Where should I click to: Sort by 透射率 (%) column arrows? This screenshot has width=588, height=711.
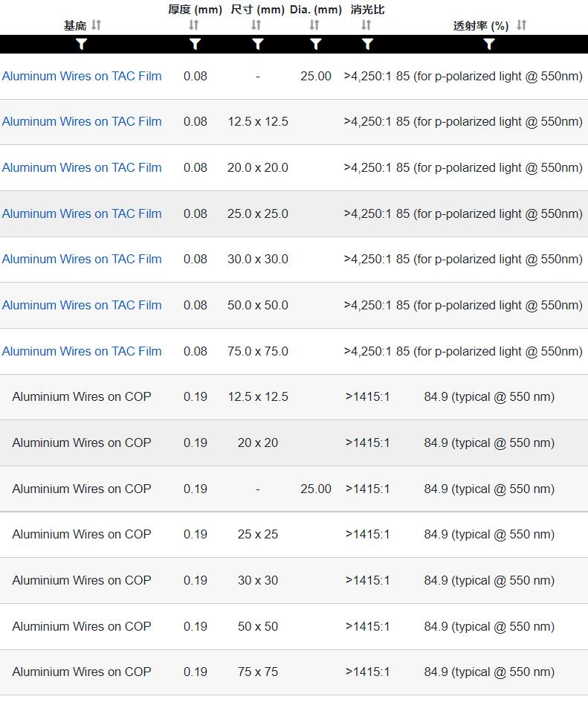[521, 25]
